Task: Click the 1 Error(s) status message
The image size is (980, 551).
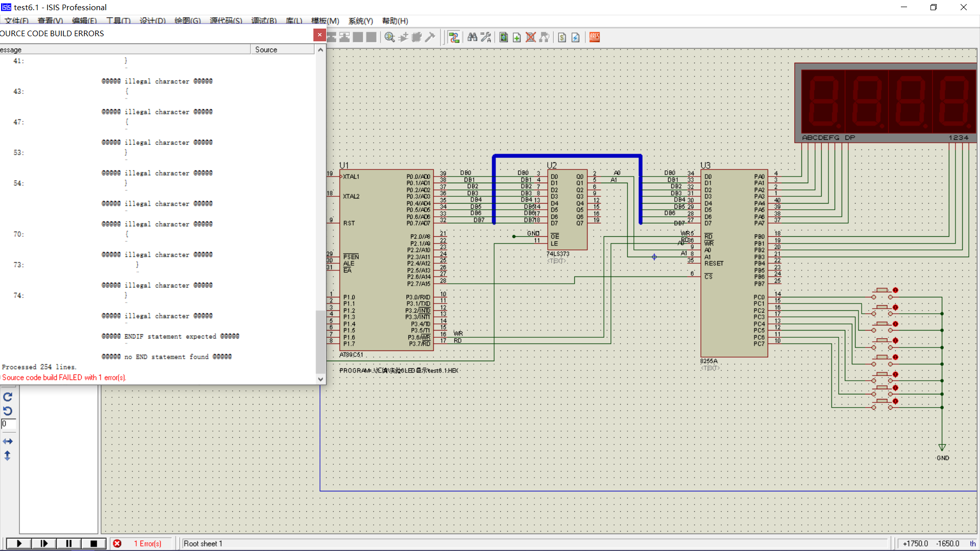Action: [x=148, y=544]
